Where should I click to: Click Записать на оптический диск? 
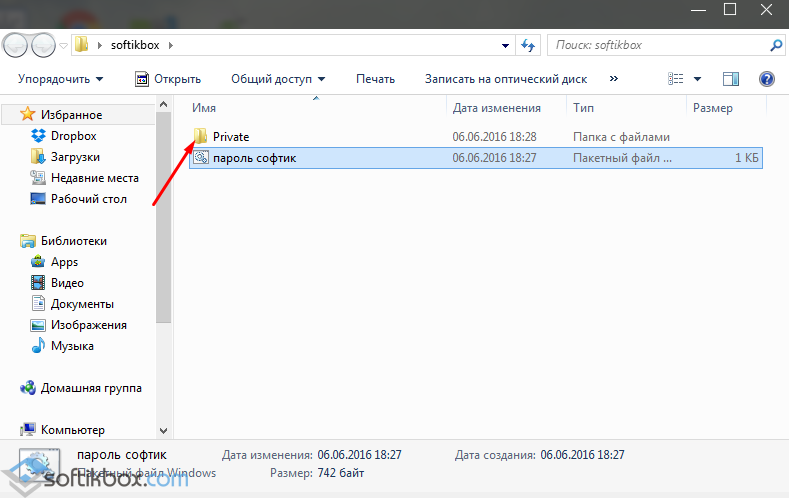point(505,79)
